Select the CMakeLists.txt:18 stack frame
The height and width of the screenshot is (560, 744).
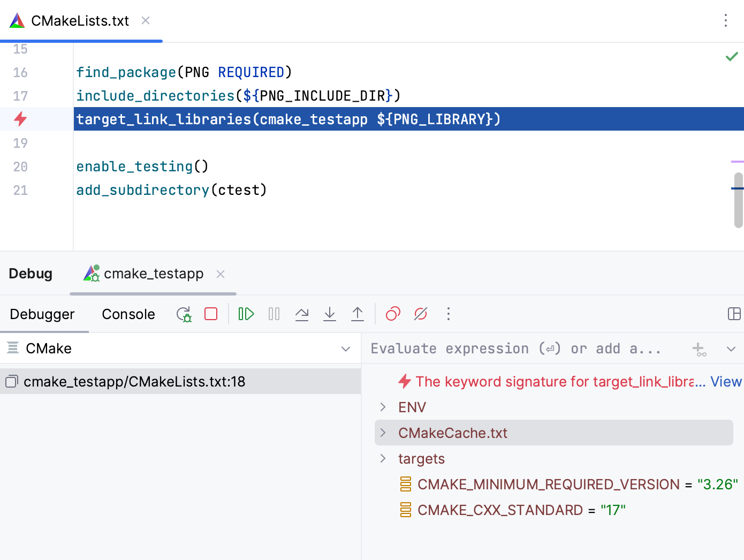[134, 381]
